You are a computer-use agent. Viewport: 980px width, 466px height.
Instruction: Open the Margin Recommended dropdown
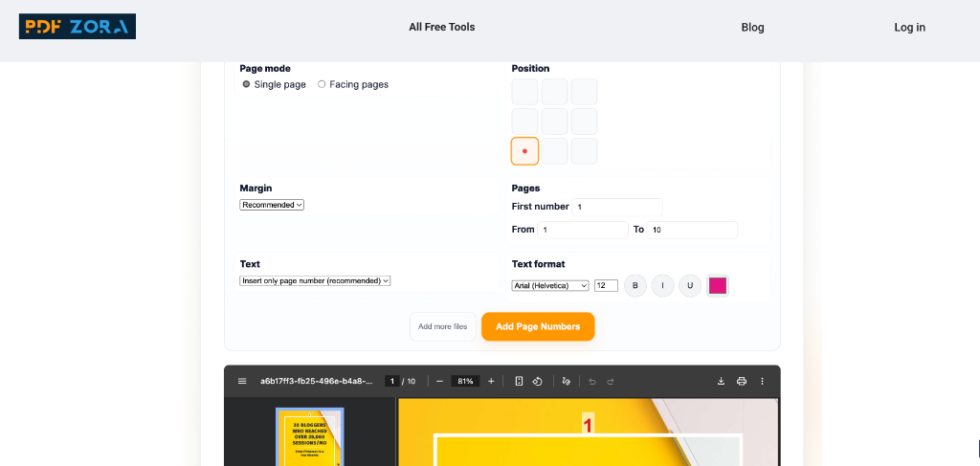272,205
